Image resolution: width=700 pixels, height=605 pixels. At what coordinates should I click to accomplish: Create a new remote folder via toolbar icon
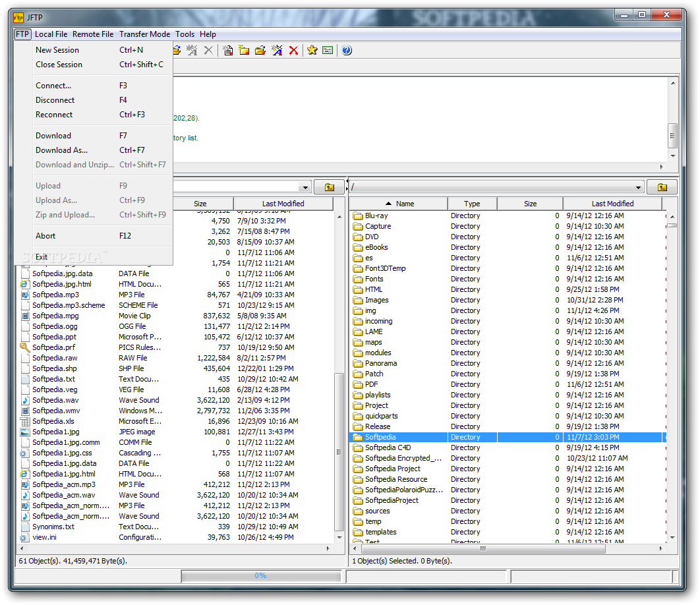[x=244, y=51]
